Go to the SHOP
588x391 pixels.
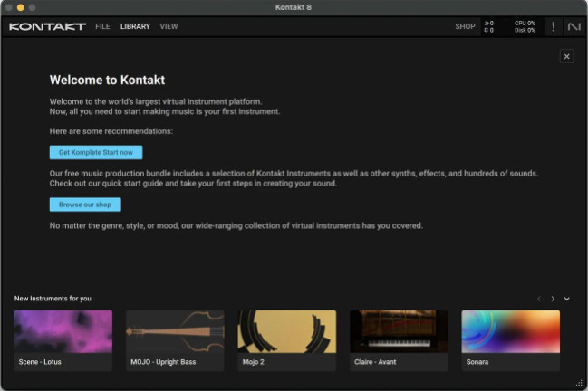(x=465, y=26)
